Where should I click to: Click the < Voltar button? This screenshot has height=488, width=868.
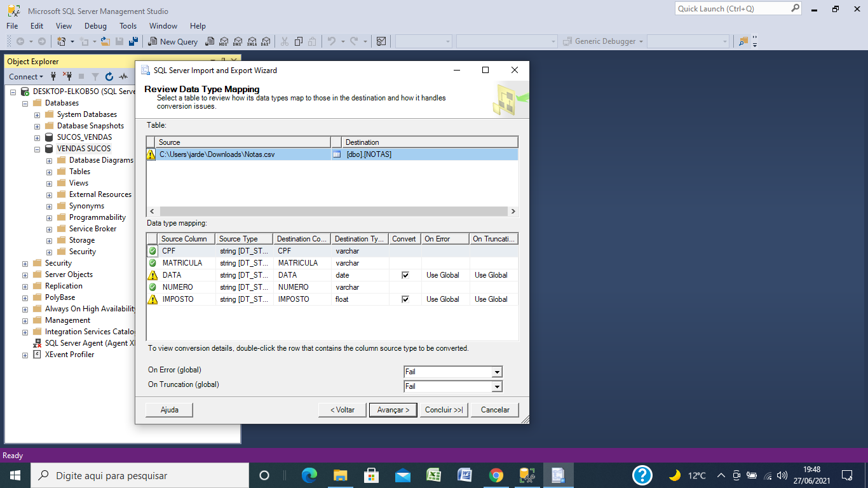[x=342, y=410]
